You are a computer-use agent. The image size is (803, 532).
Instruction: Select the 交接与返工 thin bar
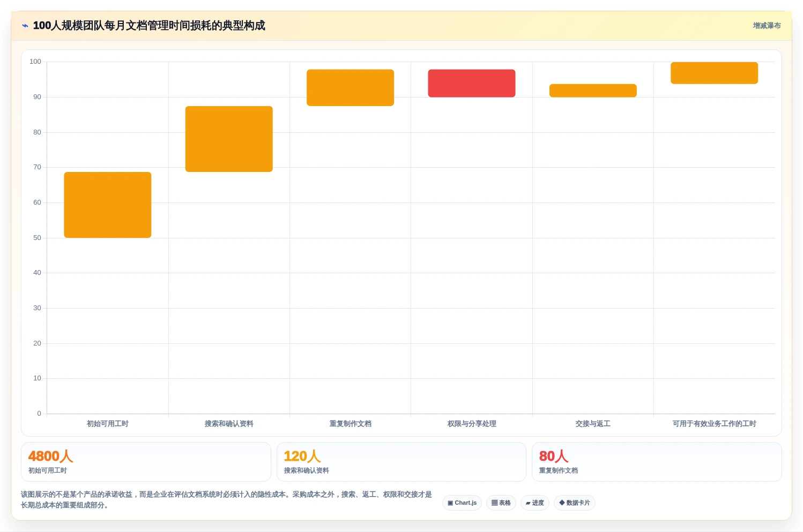click(593, 91)
